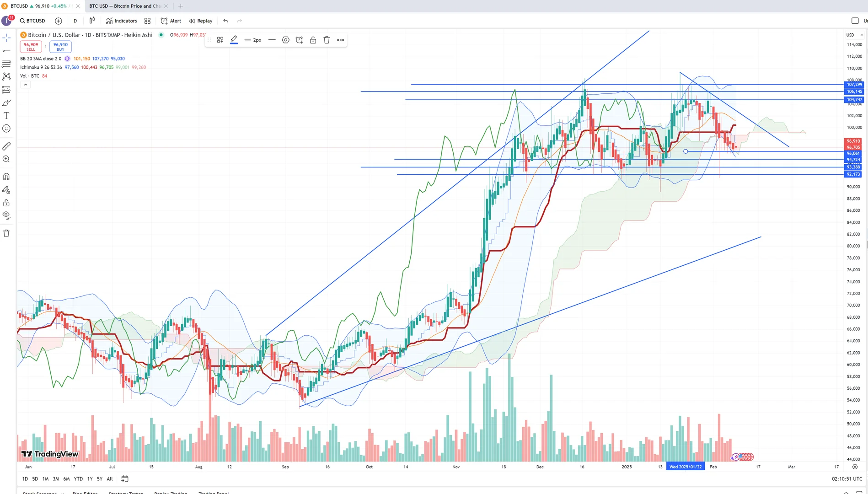Add an alert on the selected drawing
This screenshot has width=868, height=494.
[299, 40]
